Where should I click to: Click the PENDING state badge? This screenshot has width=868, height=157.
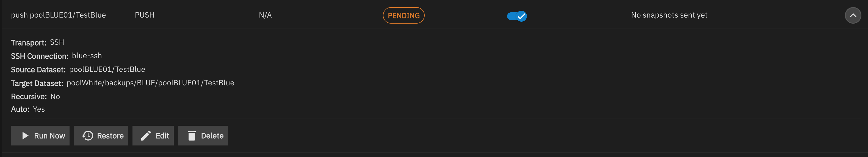coord(403,15)
